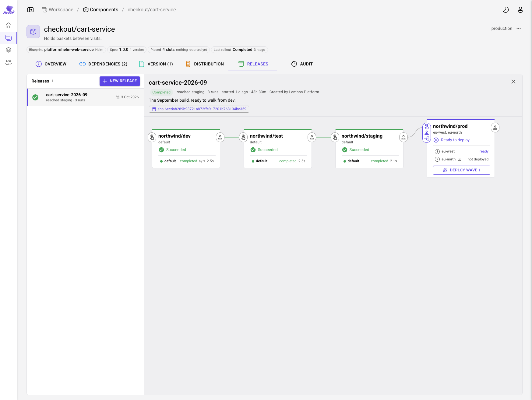Open the three-dot menu beside production

[x=519, y=28]
